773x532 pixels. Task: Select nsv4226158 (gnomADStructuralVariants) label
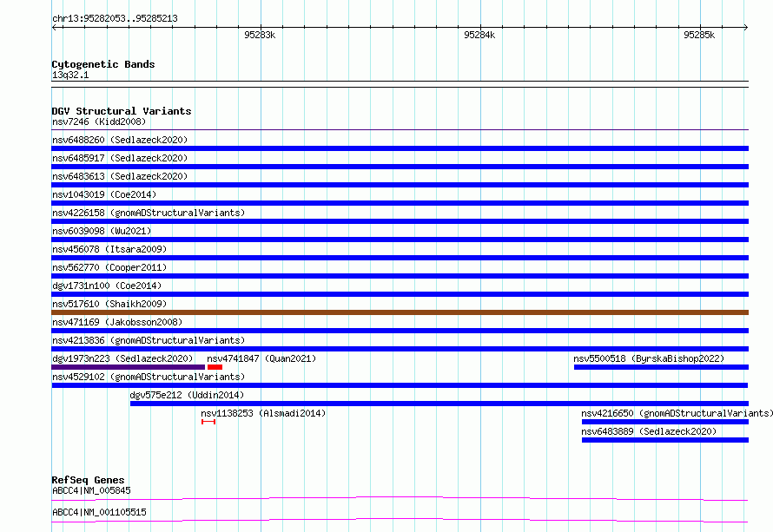click(149, 213)
